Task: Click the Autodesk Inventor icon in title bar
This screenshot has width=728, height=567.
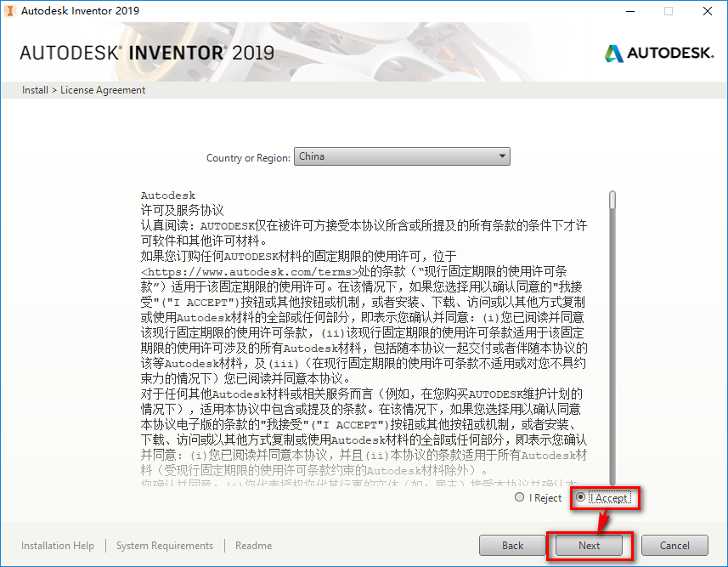Action: coord(10,10)
